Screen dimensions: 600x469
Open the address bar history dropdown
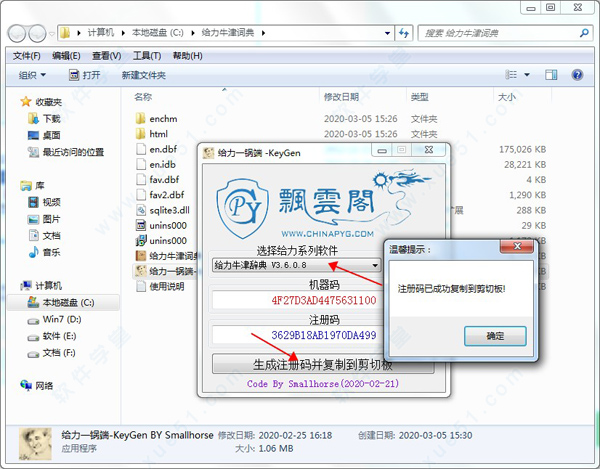[387, 33]
